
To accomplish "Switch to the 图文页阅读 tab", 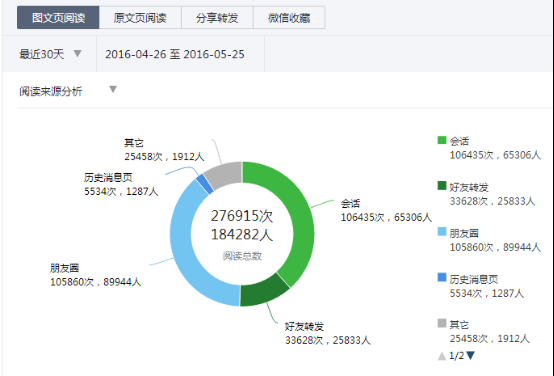I will coord(58,17).
